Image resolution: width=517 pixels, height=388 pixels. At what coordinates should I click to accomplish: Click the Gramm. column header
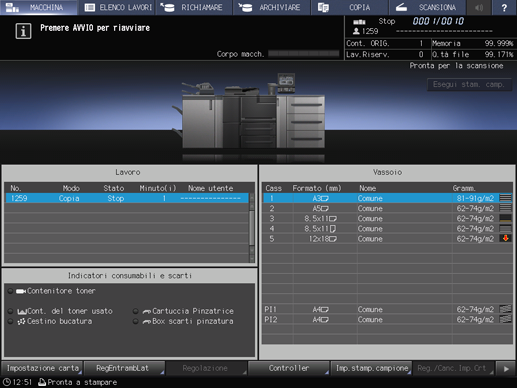[x=464, y=188]
